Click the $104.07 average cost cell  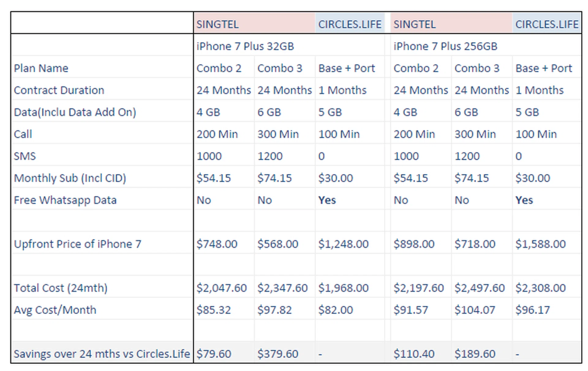(475, 310)
